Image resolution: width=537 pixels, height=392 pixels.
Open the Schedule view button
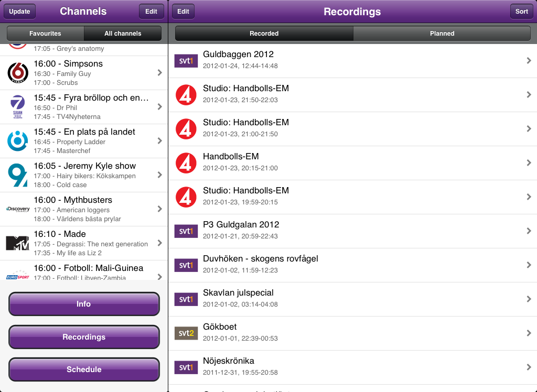point(84,369)
